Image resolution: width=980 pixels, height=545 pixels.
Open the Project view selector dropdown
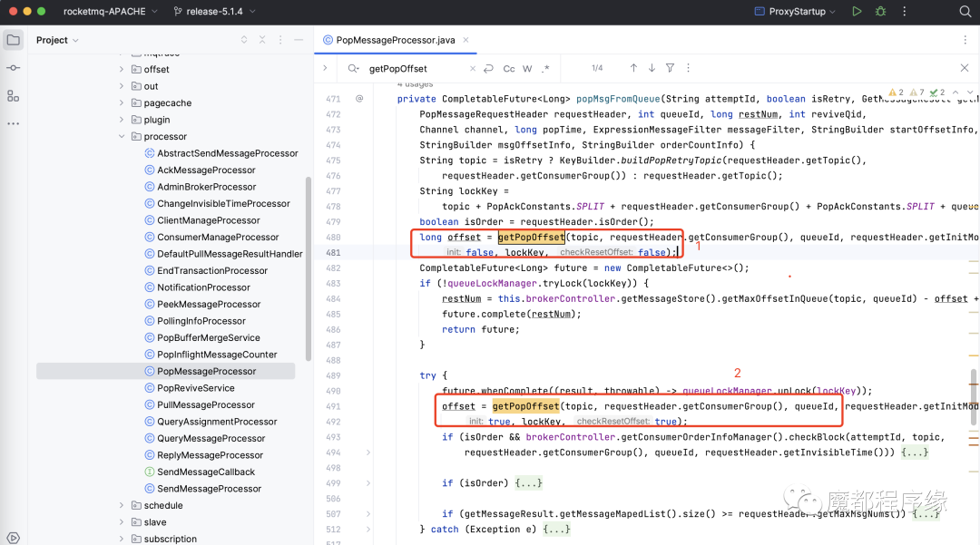(x=57, y=40)
